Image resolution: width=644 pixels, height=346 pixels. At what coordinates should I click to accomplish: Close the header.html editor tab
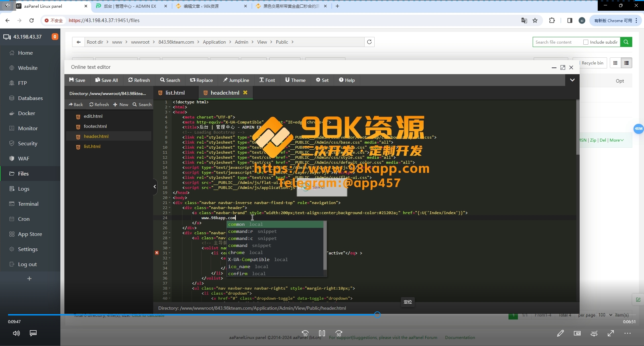coord(245,92)
